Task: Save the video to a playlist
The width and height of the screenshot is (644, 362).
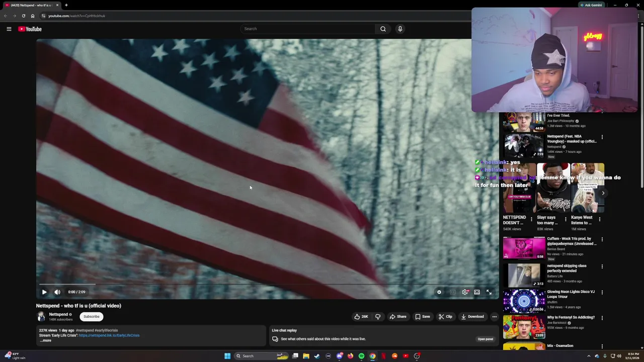Action: [x=423, y=317]
